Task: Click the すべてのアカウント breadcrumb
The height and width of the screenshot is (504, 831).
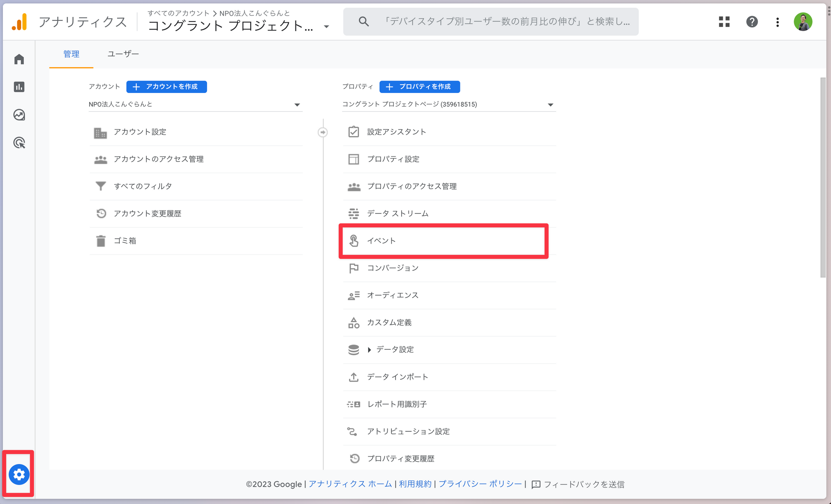Action: click(179, 13)
